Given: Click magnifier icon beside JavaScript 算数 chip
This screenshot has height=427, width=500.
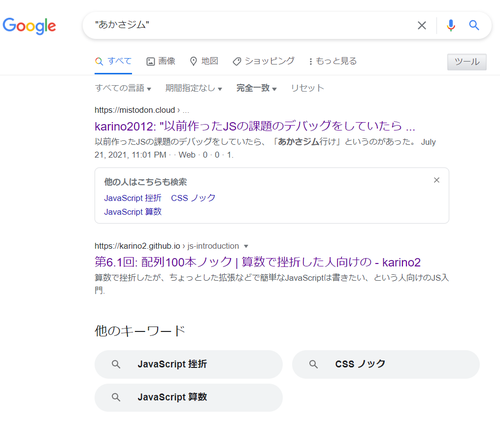Looking at the screenshot, I should click(116, 397).
